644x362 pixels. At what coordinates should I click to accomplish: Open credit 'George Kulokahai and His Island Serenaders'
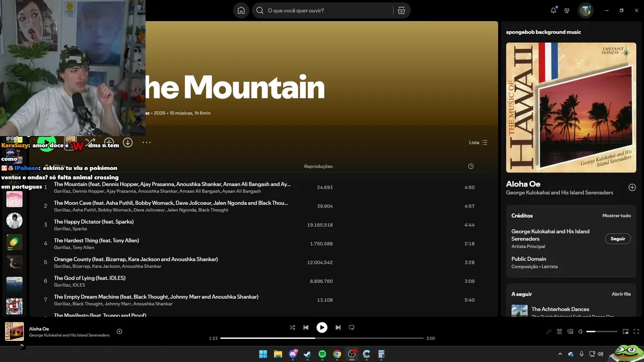550,235
